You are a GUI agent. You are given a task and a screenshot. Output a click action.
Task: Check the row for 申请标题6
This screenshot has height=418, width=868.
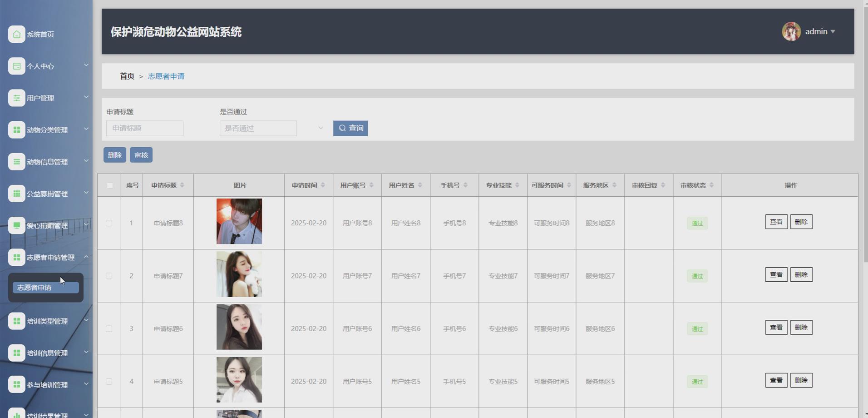(x=109, y=328)
